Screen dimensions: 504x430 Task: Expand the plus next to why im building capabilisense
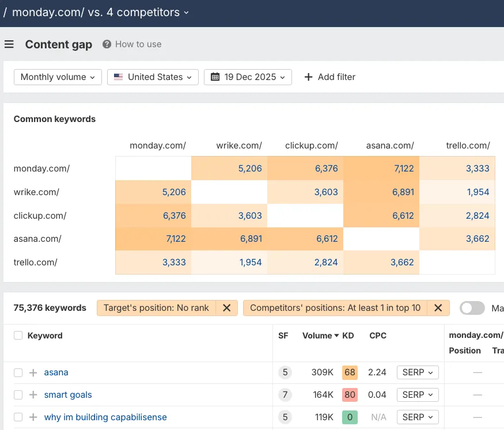[x=32, y=417]
